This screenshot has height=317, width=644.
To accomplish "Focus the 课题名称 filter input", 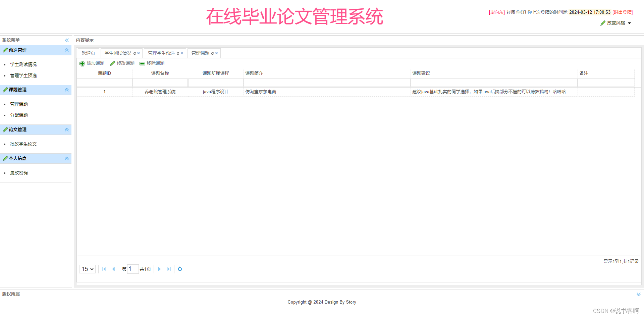I will click(x=160, y=83).
